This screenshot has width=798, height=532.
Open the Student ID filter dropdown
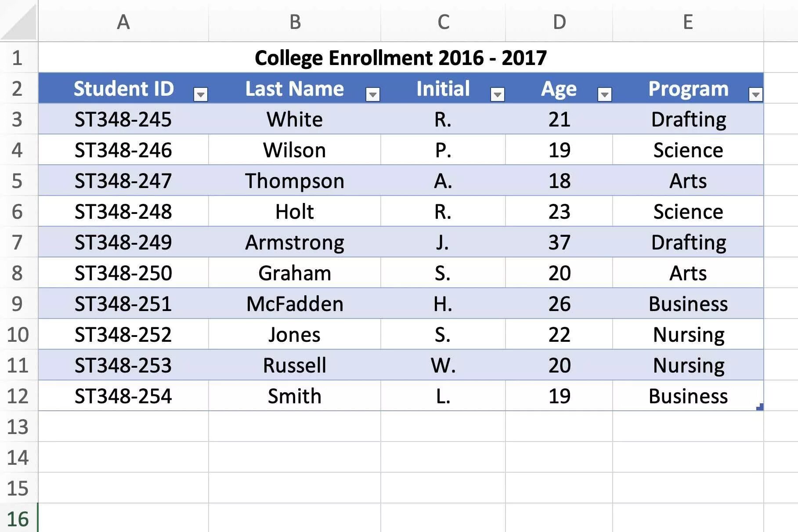pos(200,94)
